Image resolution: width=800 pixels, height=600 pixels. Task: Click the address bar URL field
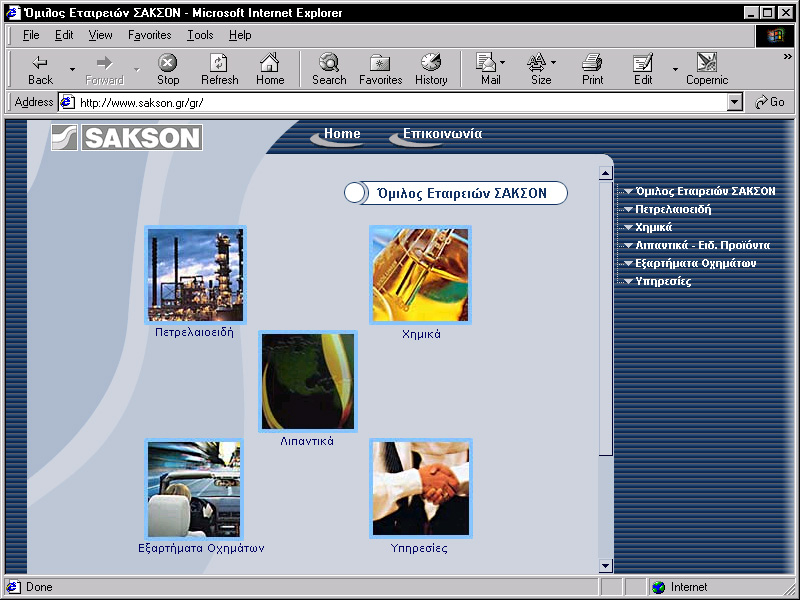pyautogui.click(x=401, y=103)
